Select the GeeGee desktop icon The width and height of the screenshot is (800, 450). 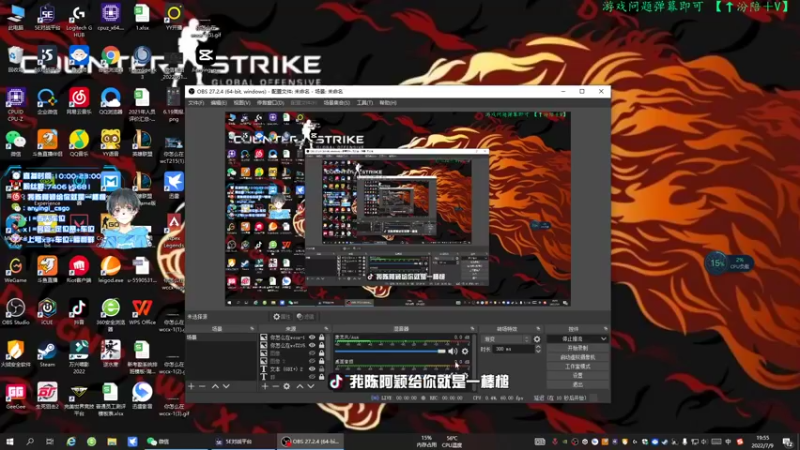(x=15, y=396)
